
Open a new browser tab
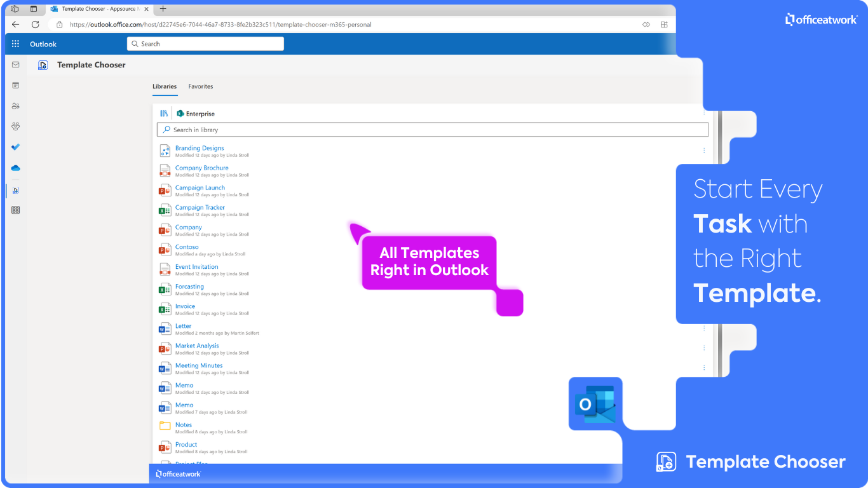click(x=163, y=9)
